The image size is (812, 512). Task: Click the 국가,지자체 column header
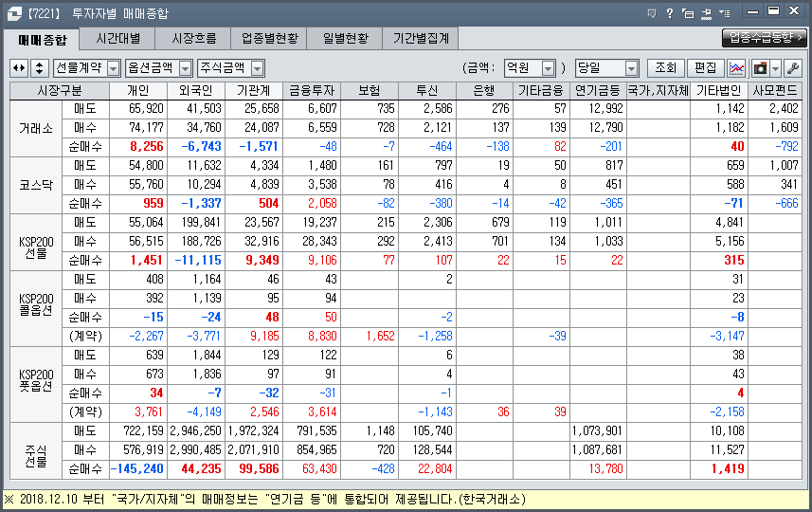(659, 91)
